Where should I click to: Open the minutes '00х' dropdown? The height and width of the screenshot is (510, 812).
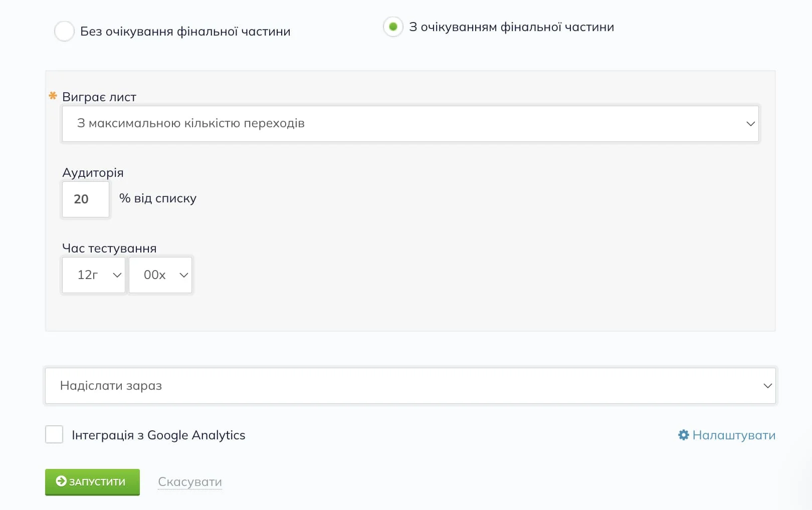click(160, 275)
